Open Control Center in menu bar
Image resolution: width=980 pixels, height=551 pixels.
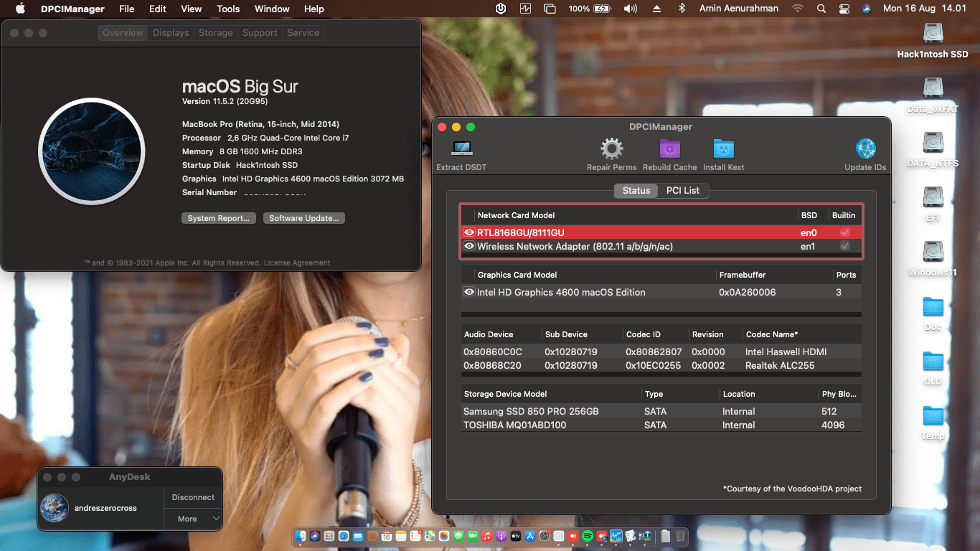(x=844, y=9)
